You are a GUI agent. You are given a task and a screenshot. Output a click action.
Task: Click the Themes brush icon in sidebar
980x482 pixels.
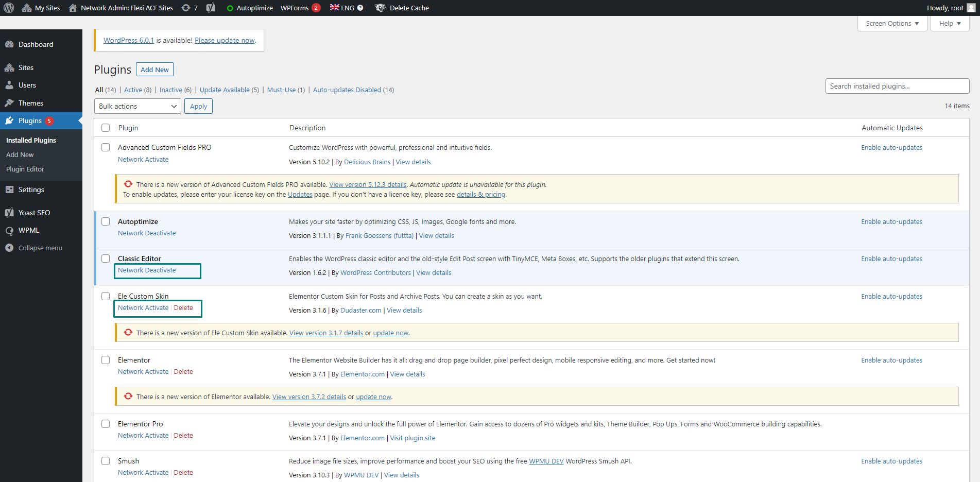tap(9, 103)
